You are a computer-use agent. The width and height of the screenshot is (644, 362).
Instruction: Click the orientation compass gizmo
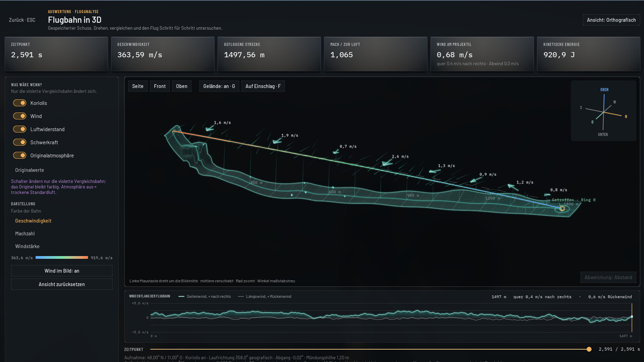[x=603, y=111]
